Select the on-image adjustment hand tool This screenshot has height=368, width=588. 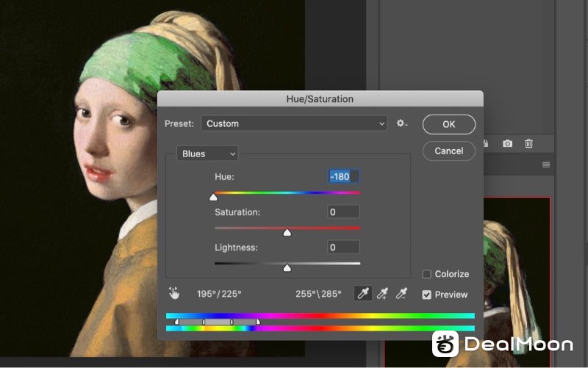[x=173, y=293]
